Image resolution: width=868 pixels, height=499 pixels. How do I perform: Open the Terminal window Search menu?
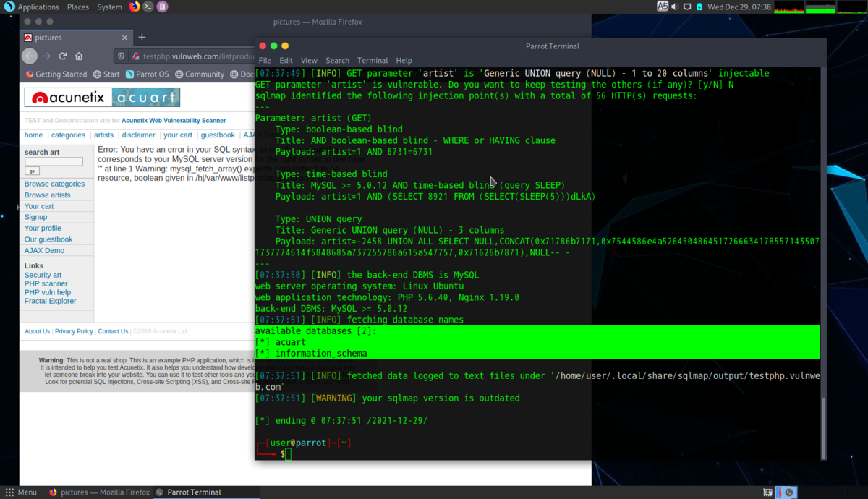click(x=337, y=61)
